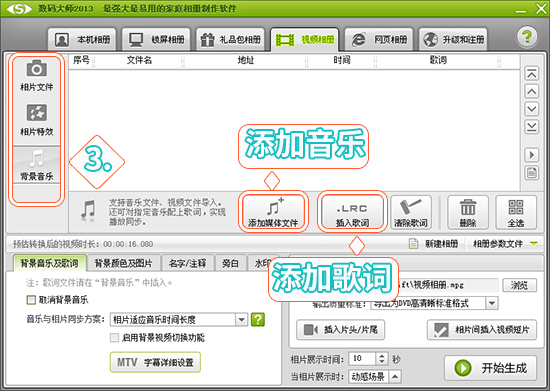Click the 开始生成 start button
Viewport: 550px width, 391px height.
click(x=490, y=368)
